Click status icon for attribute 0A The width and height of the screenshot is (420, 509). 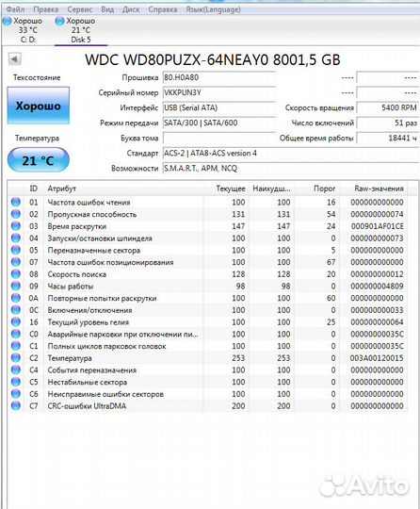[x=16, y=298]
